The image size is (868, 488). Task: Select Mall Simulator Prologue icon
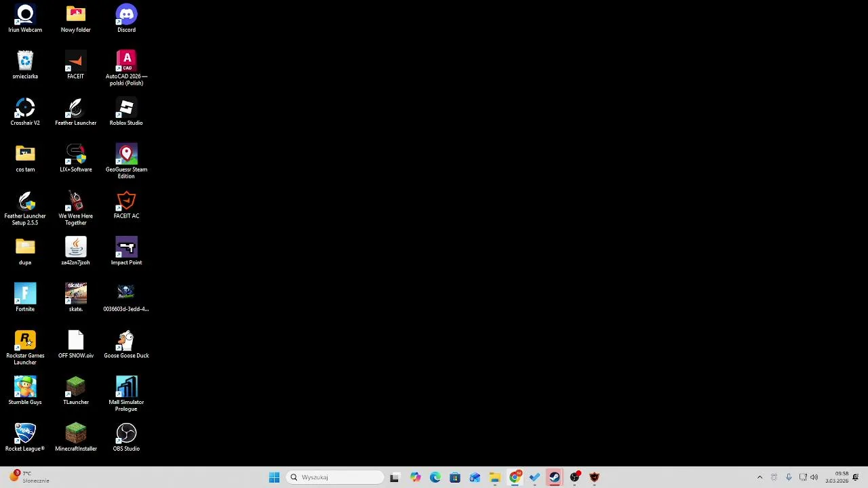[x=126, y=394]
